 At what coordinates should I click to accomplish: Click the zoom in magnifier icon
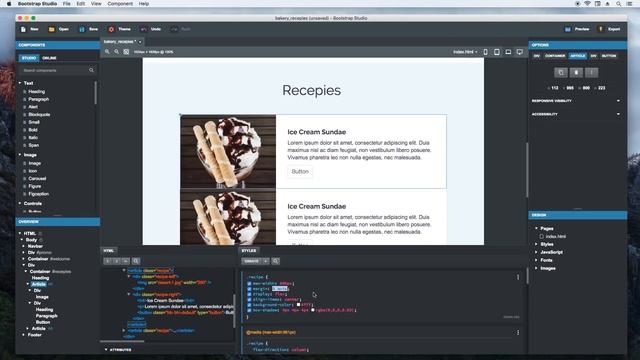click(107, 52)
